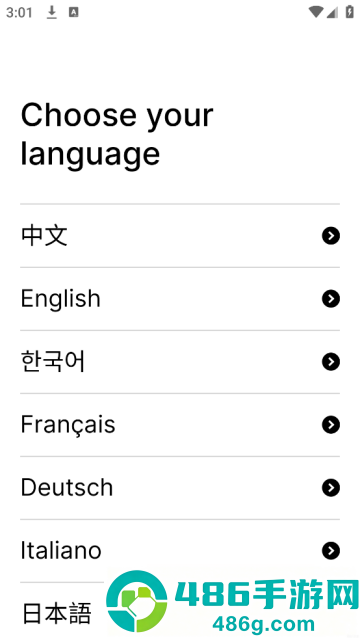The height and width of the screenshot is (639, 360).
Task: Tap the 'Choose your language' heading
Action: click(x=117, y=134)
